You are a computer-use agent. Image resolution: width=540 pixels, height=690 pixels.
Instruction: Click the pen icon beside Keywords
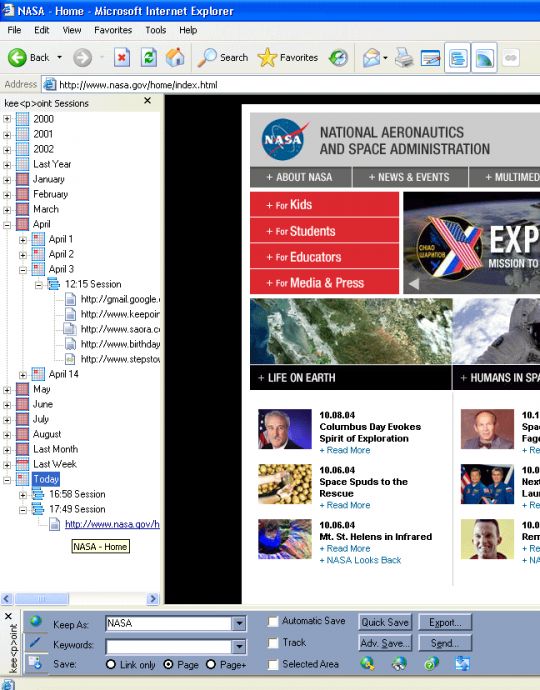click(x=35, y=642)
